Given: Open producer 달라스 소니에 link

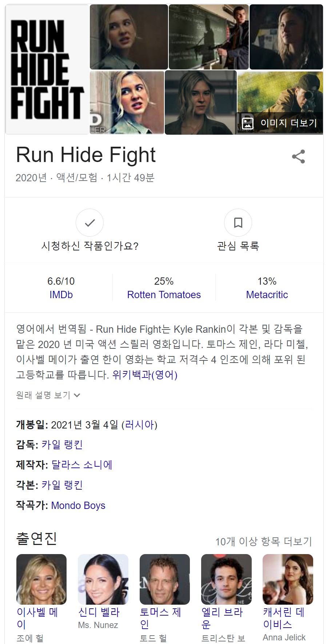Looking at the screenshot, I should click(82, 465).
